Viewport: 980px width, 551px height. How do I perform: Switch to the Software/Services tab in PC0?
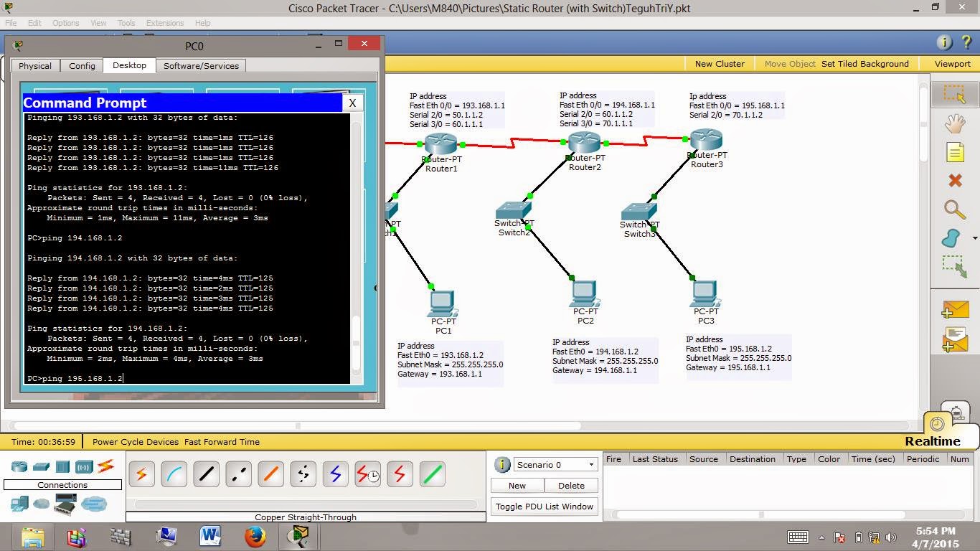(201, 66)
